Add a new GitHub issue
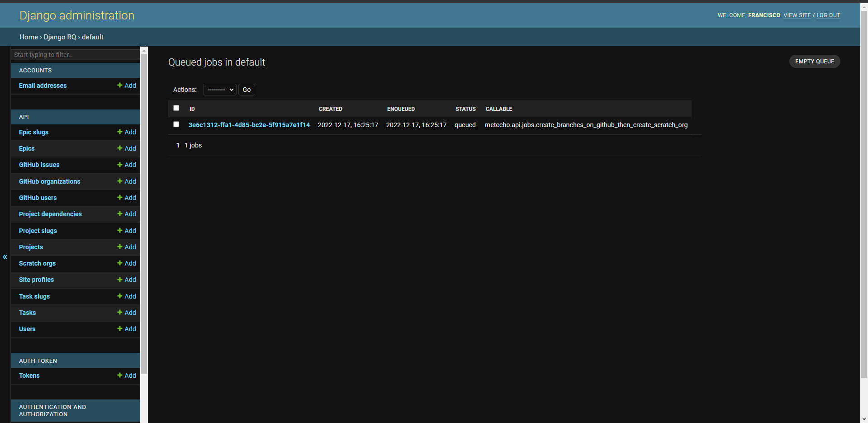The image size is (868, 423). (x=127, y=165)
